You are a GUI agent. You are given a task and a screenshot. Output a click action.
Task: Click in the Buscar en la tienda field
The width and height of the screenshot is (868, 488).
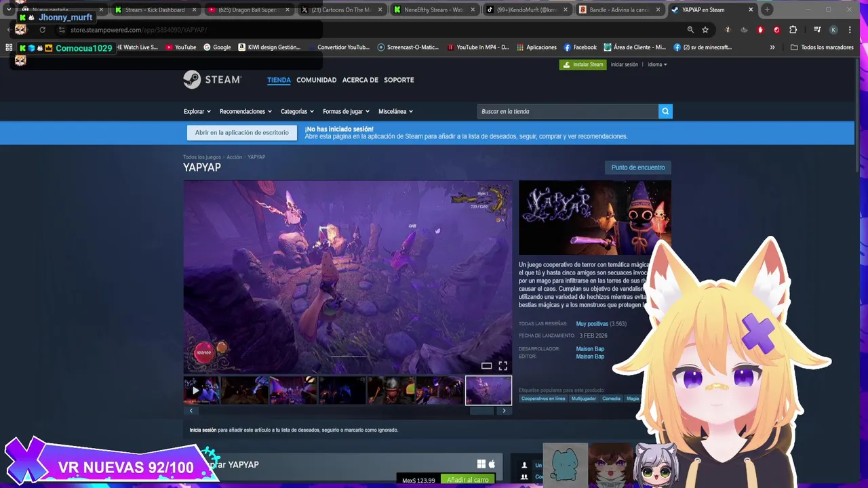point(568,111)
